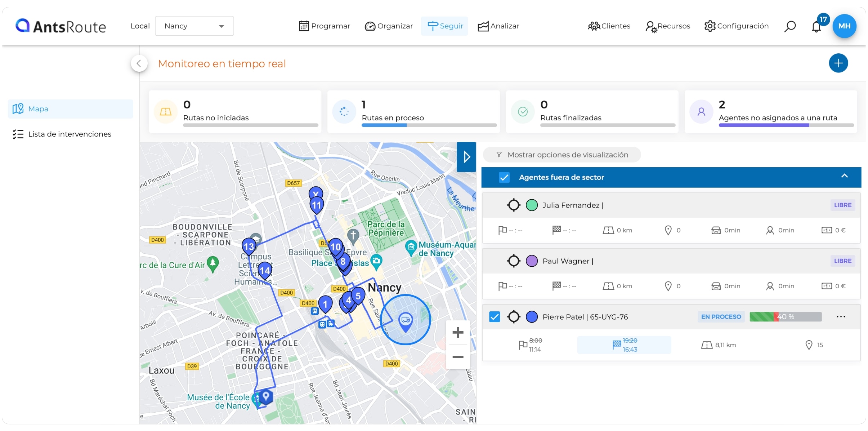Open the Clientes menu
This screenshot has width=868, height=431.
609,26
